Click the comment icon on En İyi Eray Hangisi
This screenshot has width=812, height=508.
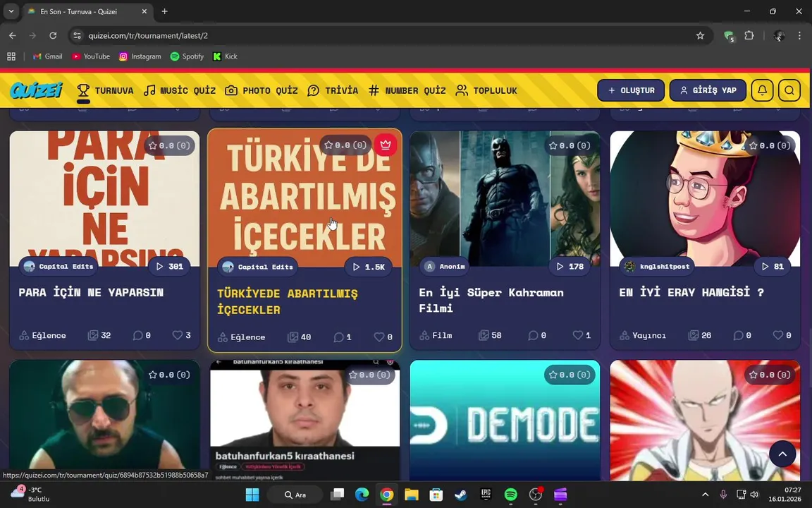click(739, 335)
